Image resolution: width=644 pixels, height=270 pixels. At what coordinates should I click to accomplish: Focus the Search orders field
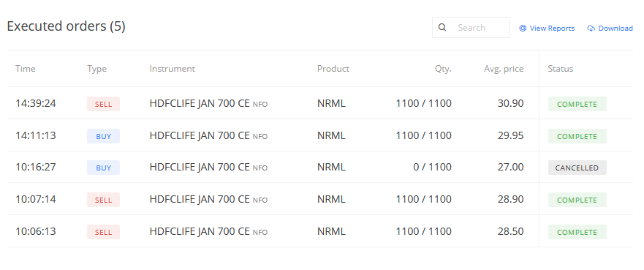(471, 28)
